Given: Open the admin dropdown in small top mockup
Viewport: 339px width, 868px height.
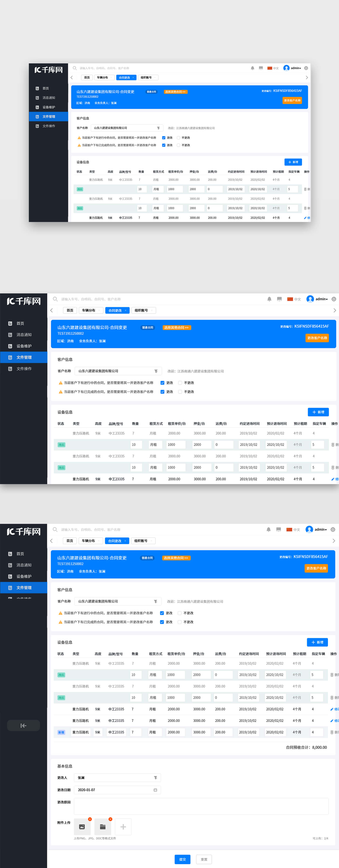Looking at the screenshot, I should click(x=292, y=68).
